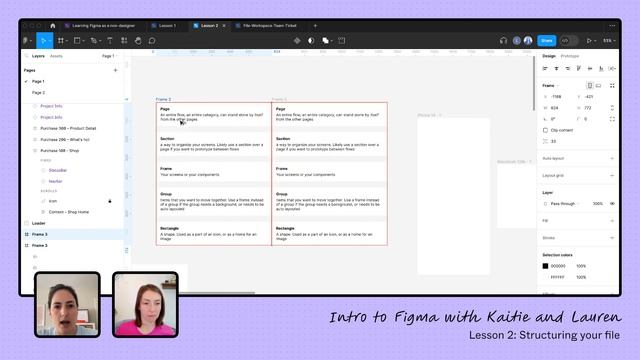
Task: Select the Loader layer
Action: (x=39, y=223)
